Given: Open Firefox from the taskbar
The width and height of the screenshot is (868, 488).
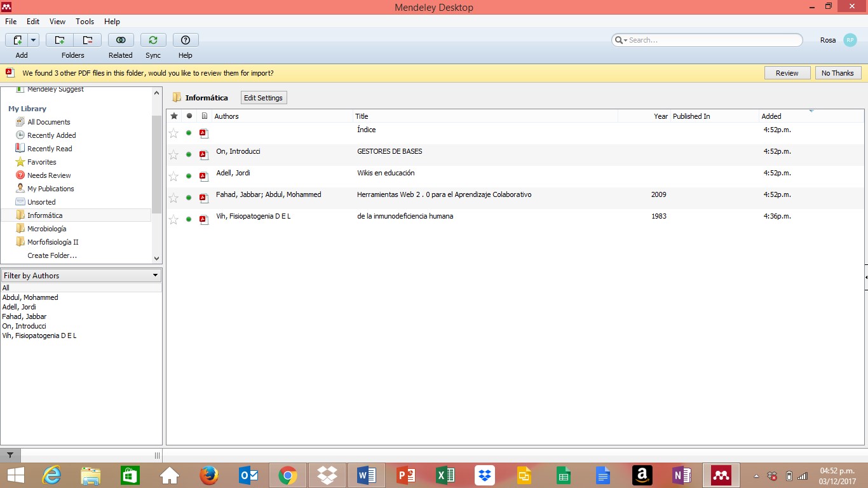Looking at the screenshot, I should tap(208, 475).
